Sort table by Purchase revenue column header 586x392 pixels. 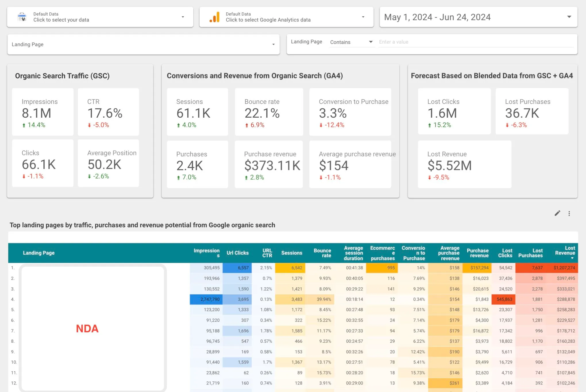point(477,253)
